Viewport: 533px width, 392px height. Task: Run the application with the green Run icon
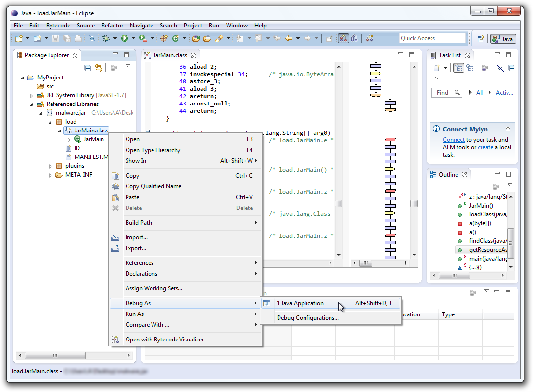[x=124, y=38]
